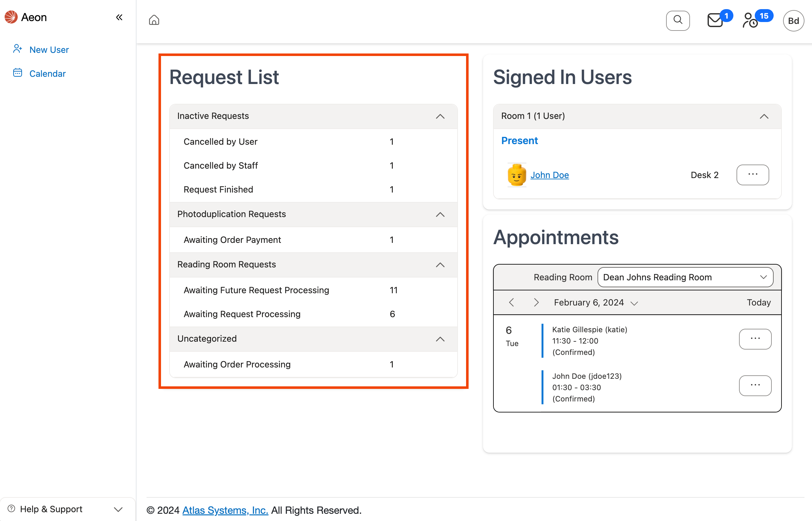Expand the Help & Support section
The image size is (812, 521).
[x=117, y=509]
